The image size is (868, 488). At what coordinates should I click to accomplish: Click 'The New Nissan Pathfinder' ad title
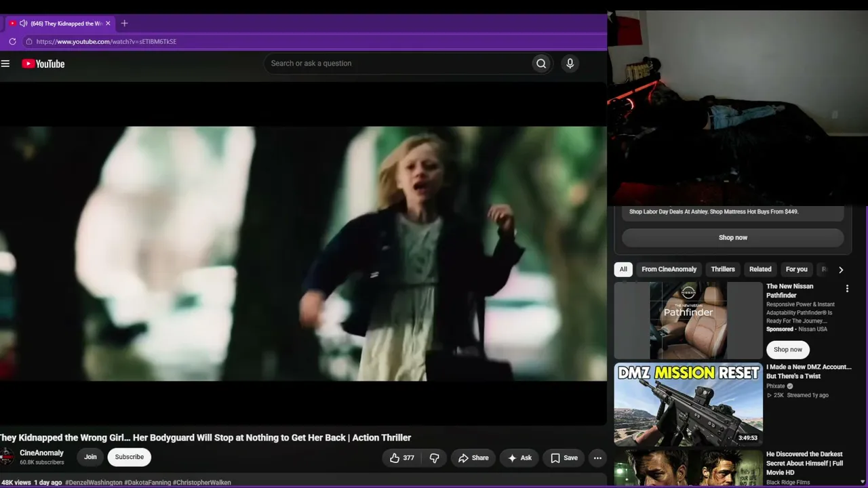pyautogui.click(x=790, y=291)
